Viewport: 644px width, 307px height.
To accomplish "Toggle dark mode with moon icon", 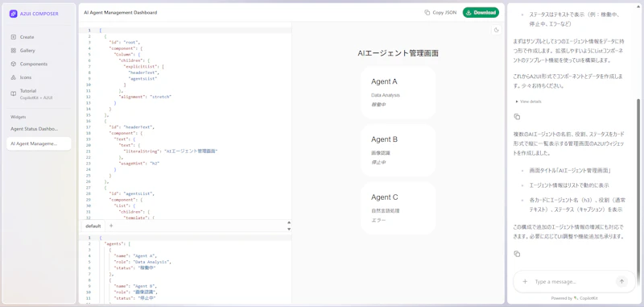I will (x=497, y=30).
